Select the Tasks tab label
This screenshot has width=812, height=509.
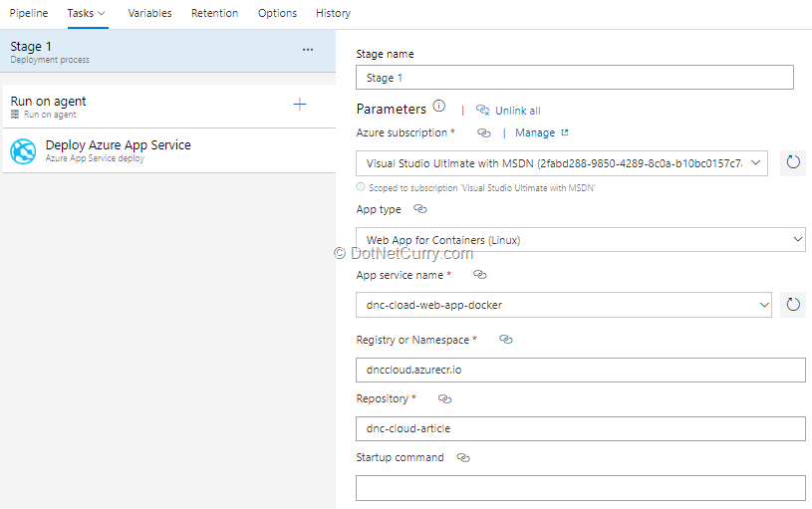click(81, 13)
